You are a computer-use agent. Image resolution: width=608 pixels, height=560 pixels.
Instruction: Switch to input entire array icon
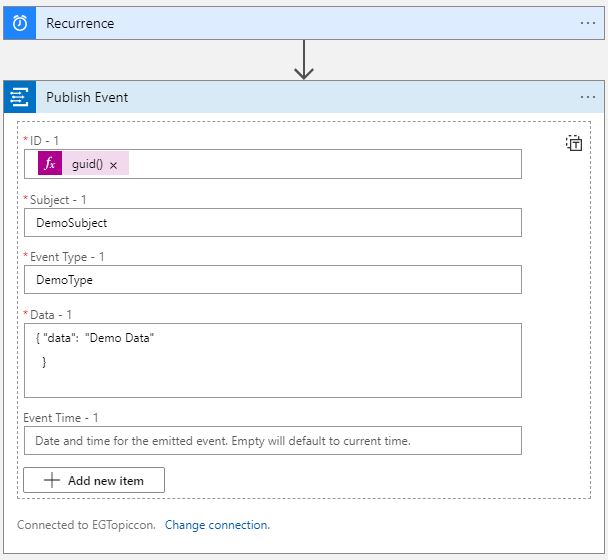(574, 143)
